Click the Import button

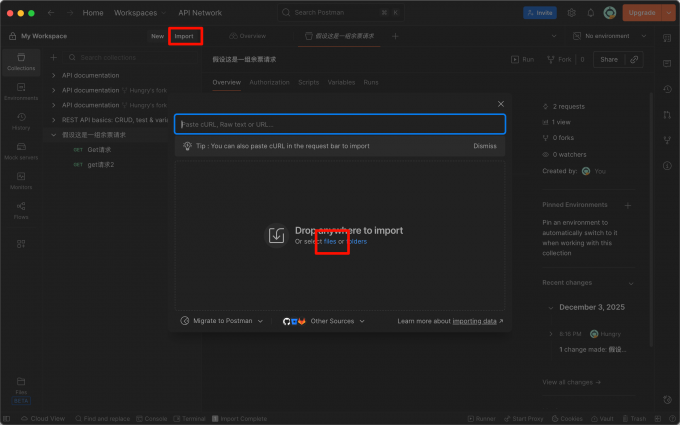click(184, 36)
